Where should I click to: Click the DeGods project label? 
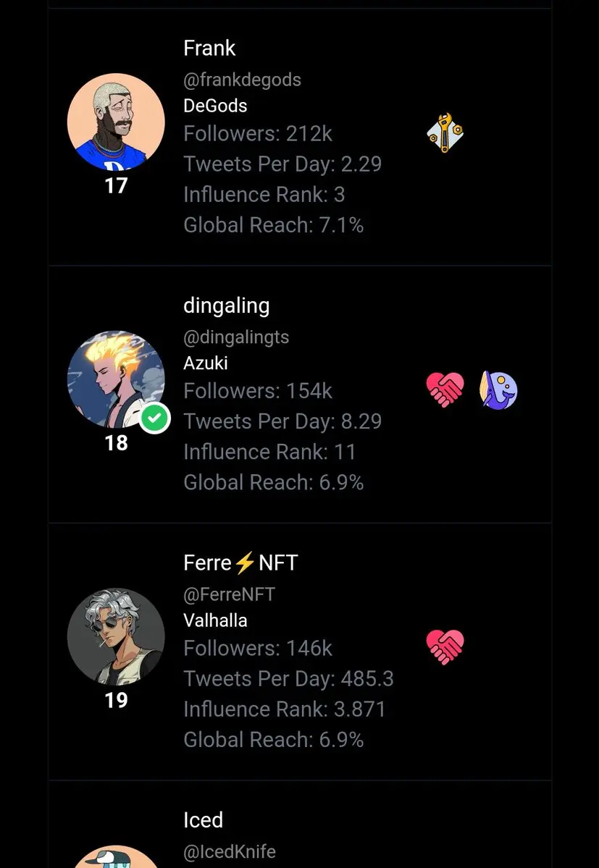tap(215, 106)
